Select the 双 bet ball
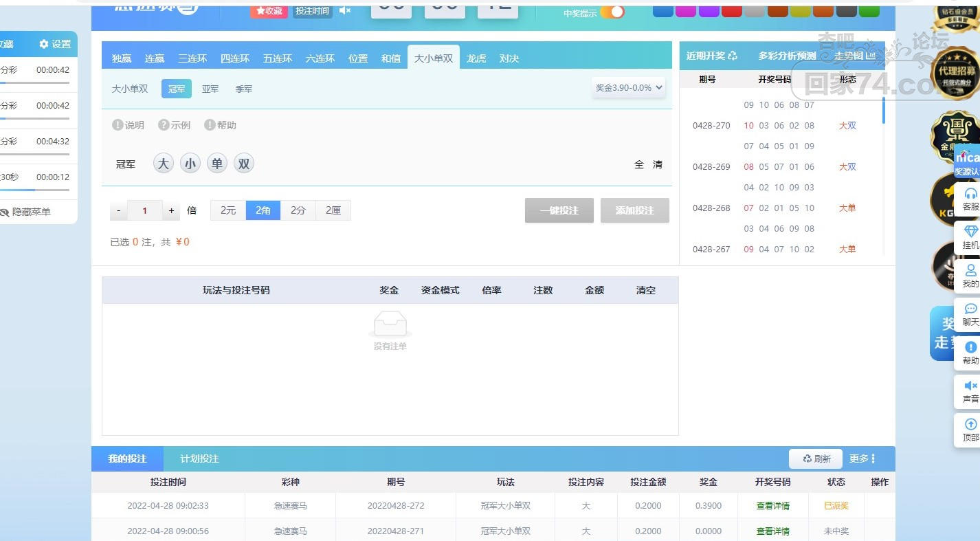The width and height of the screenshot is (980, 541). point(244,164)
